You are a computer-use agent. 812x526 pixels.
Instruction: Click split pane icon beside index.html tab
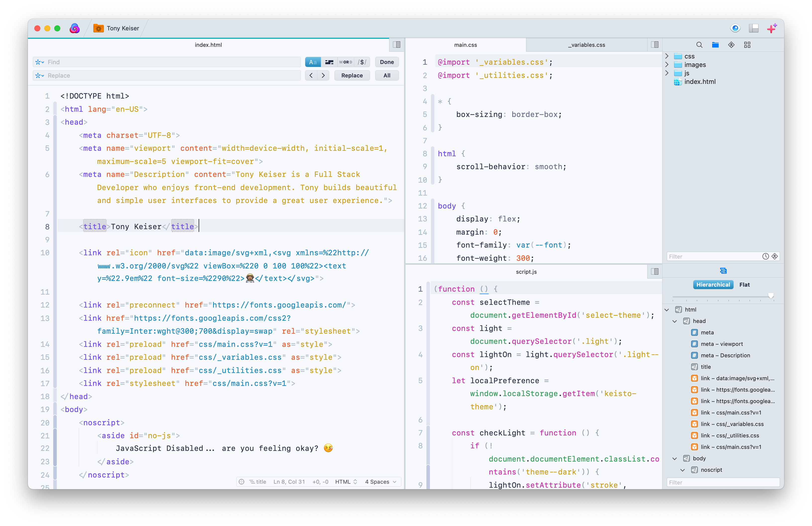[x=397, y=45]
